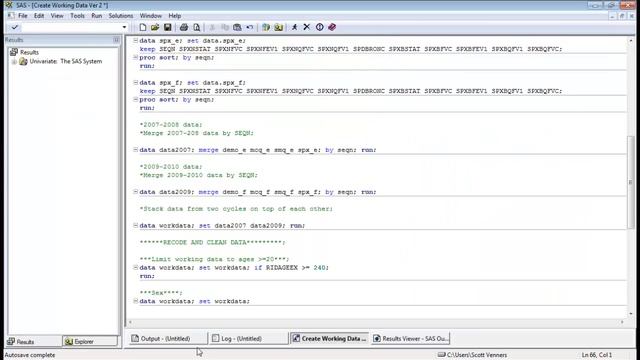This screenshot has width=640, height=360.
Task: Collapse the 'data workdata; set data2007' block
Action: pos(136,225)
